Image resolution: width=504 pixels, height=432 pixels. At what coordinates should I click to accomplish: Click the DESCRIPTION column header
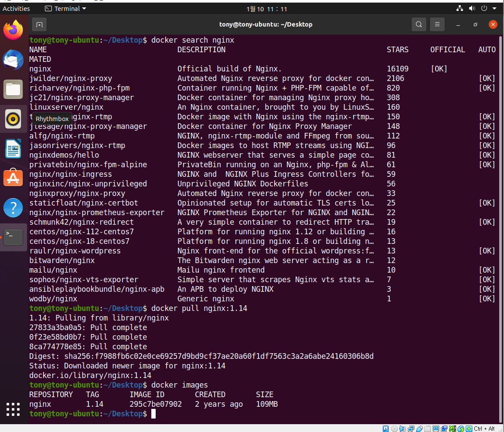(x=201, y=50)
